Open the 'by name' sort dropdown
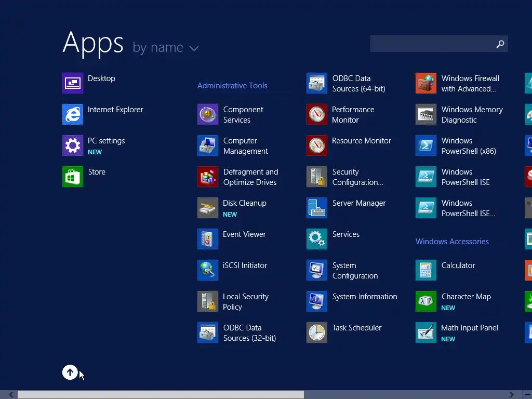Screen dimensions: 532x399 [x=166, y=47]
